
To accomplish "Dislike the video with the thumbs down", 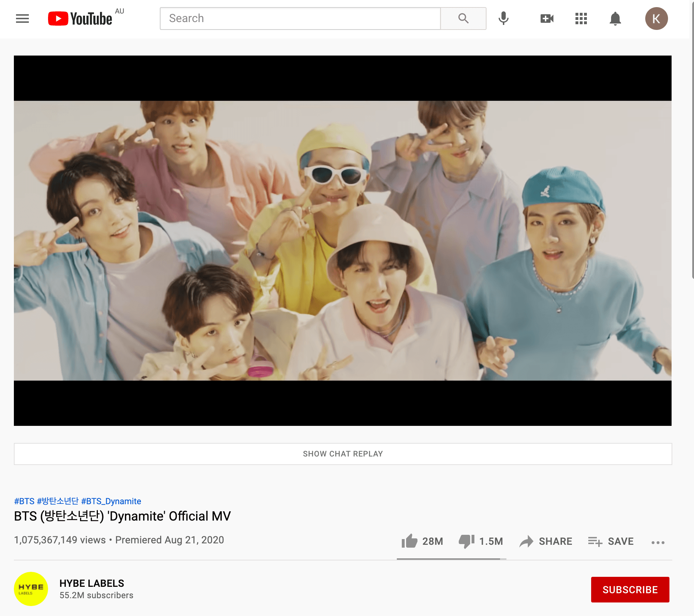I will pos(467,541).
